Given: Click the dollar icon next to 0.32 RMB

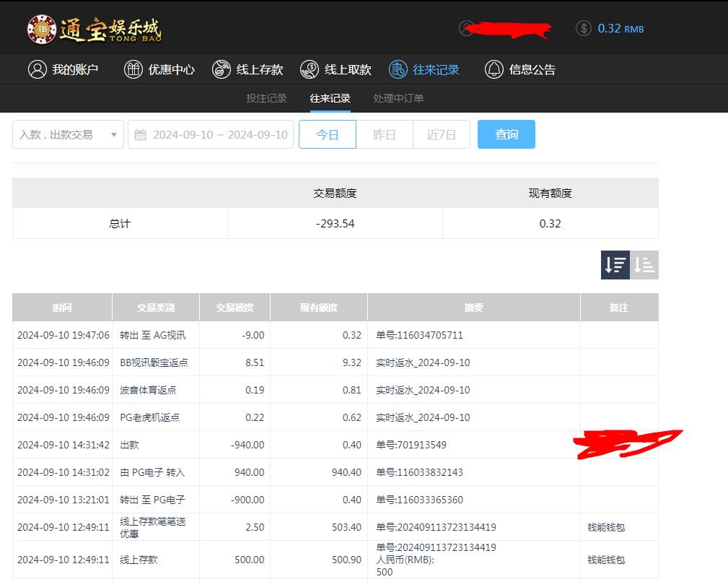Looking at the screenshot, I should (x=583, y=28).
